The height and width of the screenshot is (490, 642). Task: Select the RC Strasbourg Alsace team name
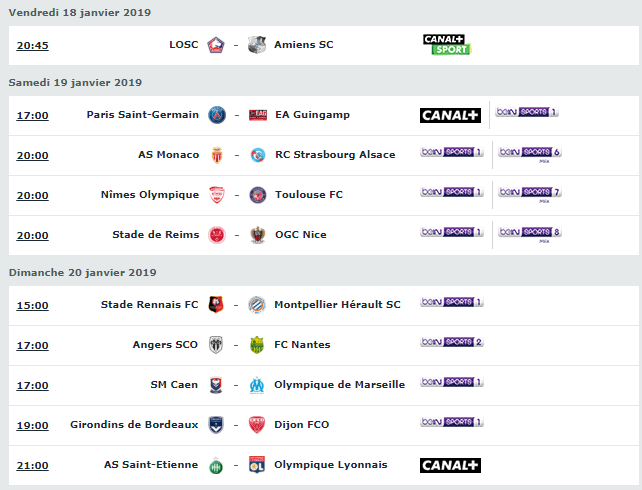[335, 155]
